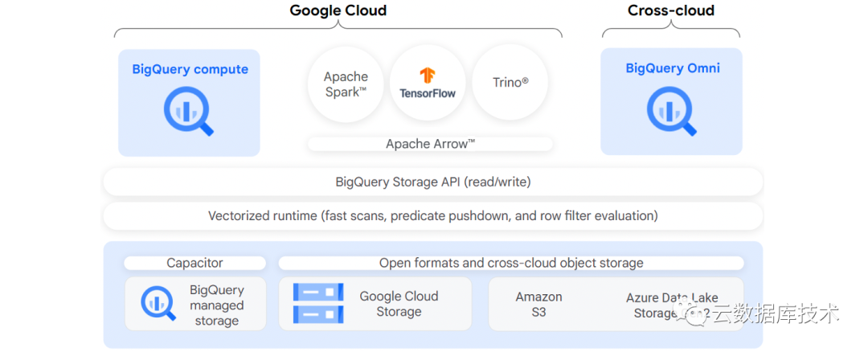The height and width of the screenshot is (352, 868).
Task: Select the Trino circle
Action: click(x=510, y=83)
